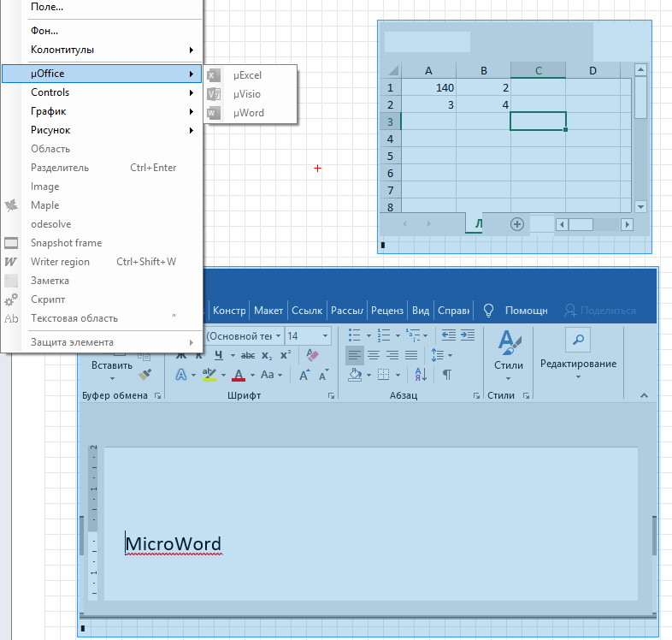
Task: Click the Редактирование search icon
Action: tap(578, 340)
